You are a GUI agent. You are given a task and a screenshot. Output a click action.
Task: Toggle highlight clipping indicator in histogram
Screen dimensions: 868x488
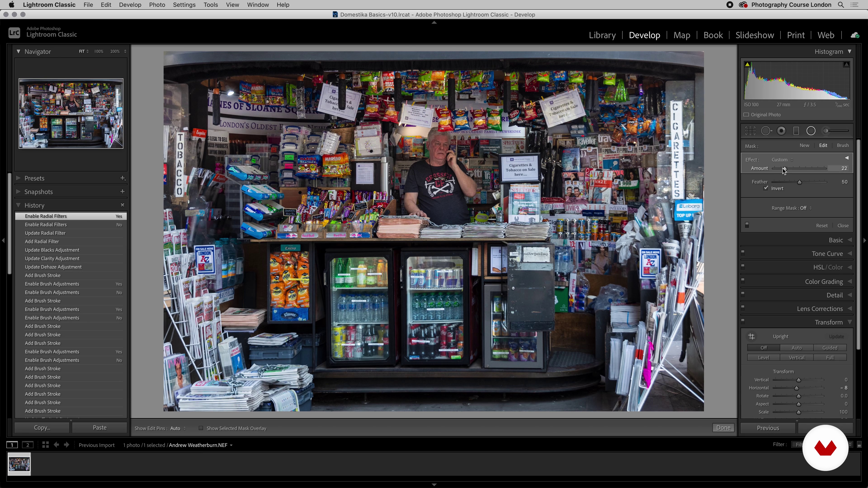point(847,64)
